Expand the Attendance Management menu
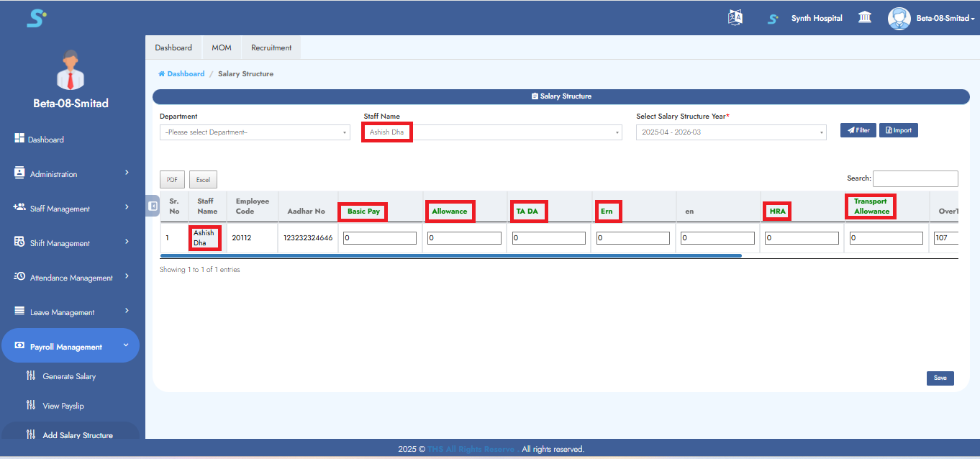Viewport: 980px width, 459px height. coord(71,278)
